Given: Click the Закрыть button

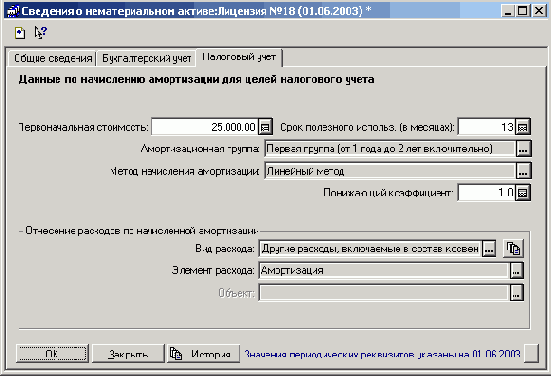Looking at the screenshot, I should click(x=128, y=354).
